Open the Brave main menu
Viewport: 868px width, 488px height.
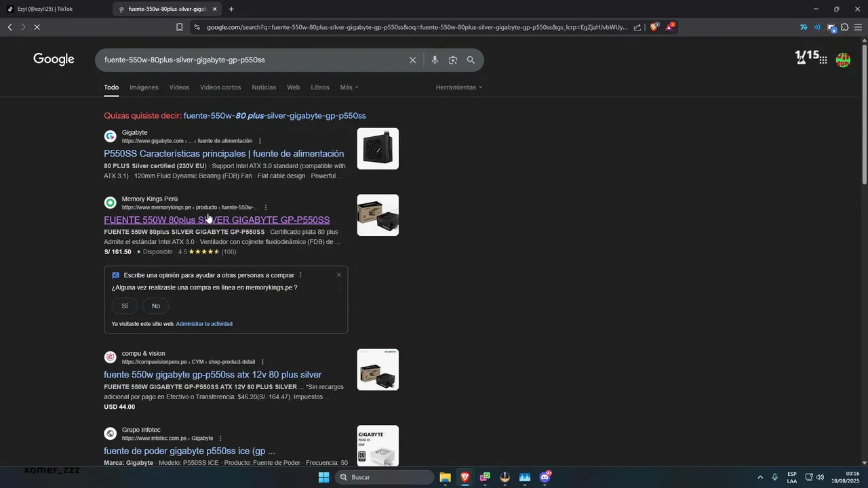(x=859, y=27)
